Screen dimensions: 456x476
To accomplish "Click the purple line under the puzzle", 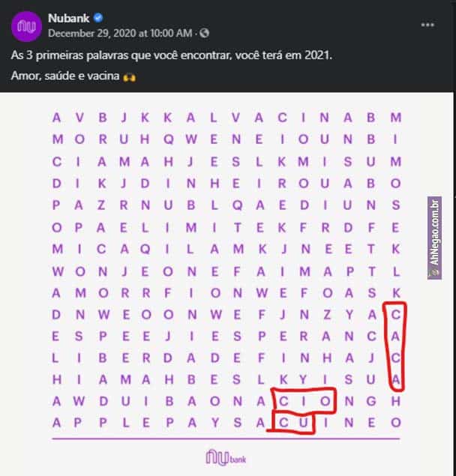I will pos(225,439).
